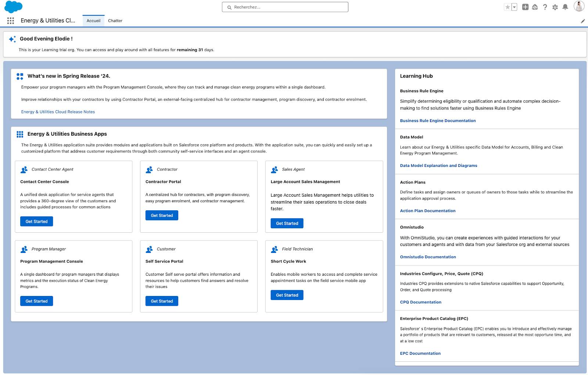Open the global actions plus icon

[x=525, y=7]
